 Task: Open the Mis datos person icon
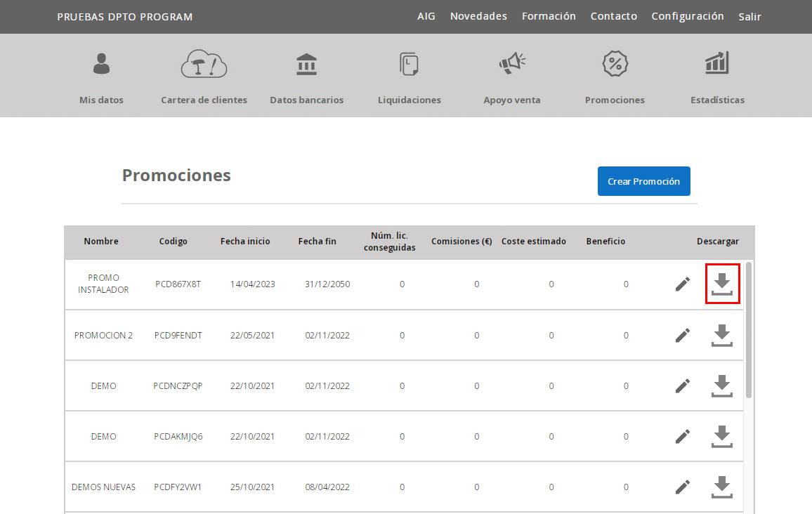point(101,64)
